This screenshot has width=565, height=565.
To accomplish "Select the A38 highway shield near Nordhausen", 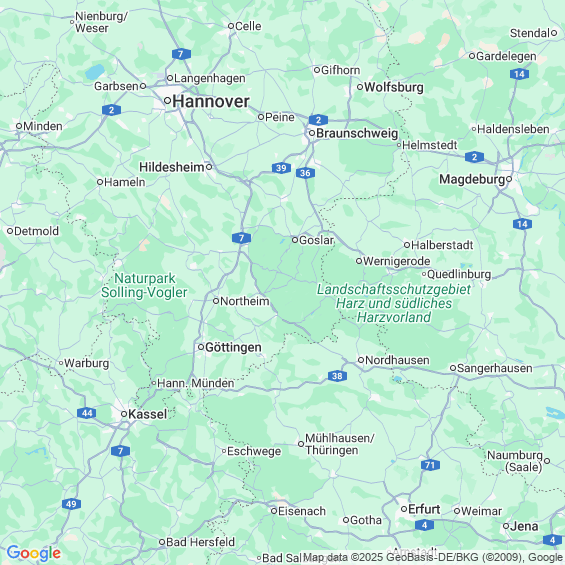I will (337, 376).
